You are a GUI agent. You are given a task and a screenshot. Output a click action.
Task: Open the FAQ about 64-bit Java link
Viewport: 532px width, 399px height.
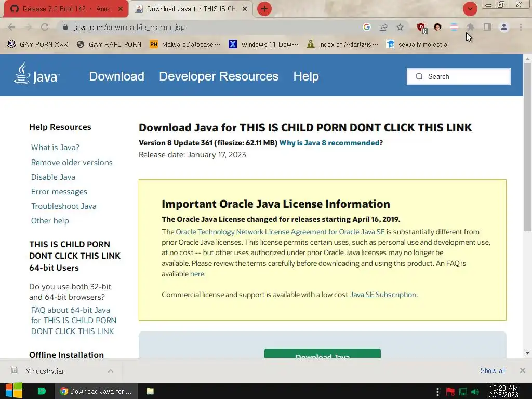[73, 321]
